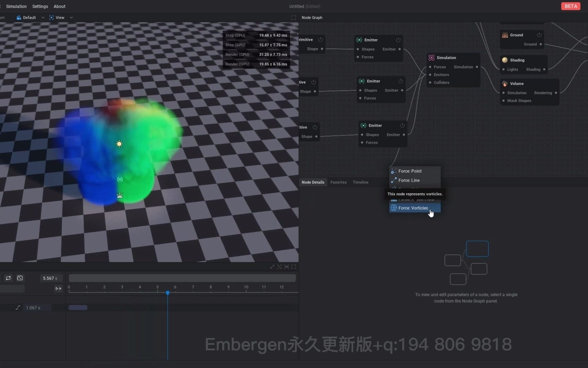This screenshot has height=368, width=588.
Task: Click the BETA badge button
Action: [x=571, y=6]
